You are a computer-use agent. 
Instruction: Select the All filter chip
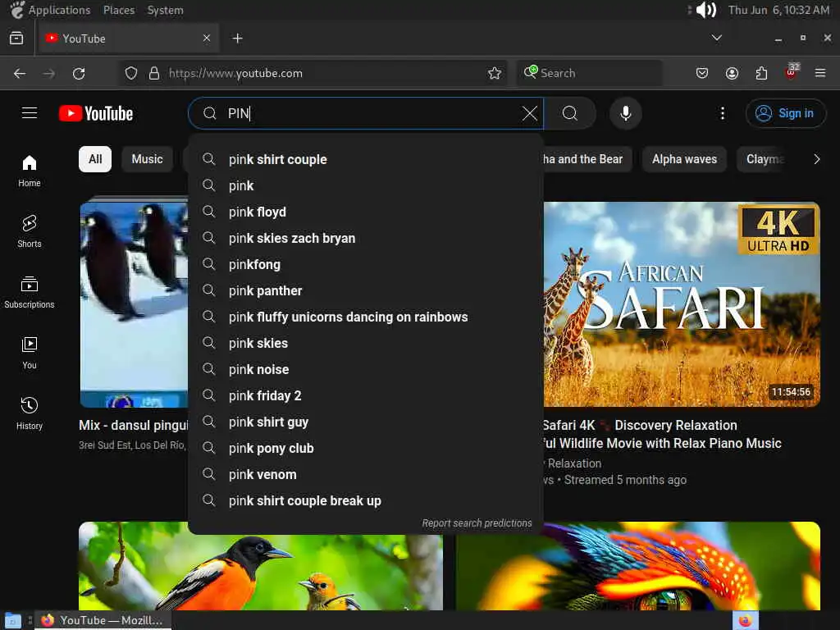point(95,159)
